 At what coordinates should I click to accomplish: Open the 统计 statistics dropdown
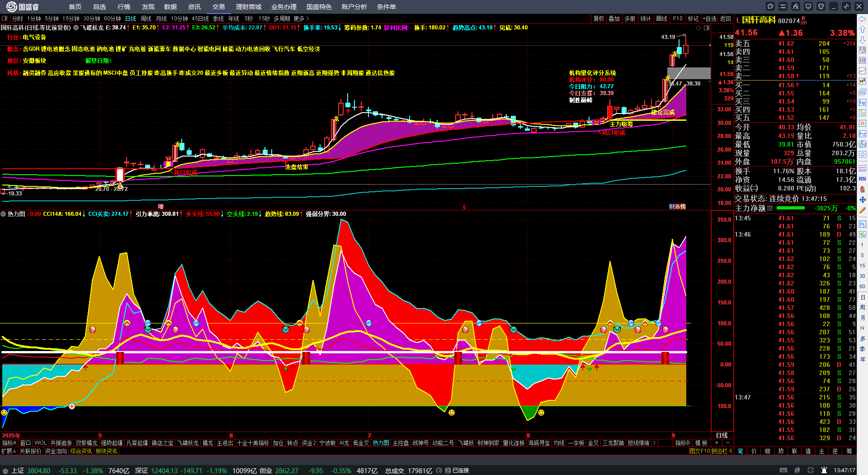[x=646, y=19]
